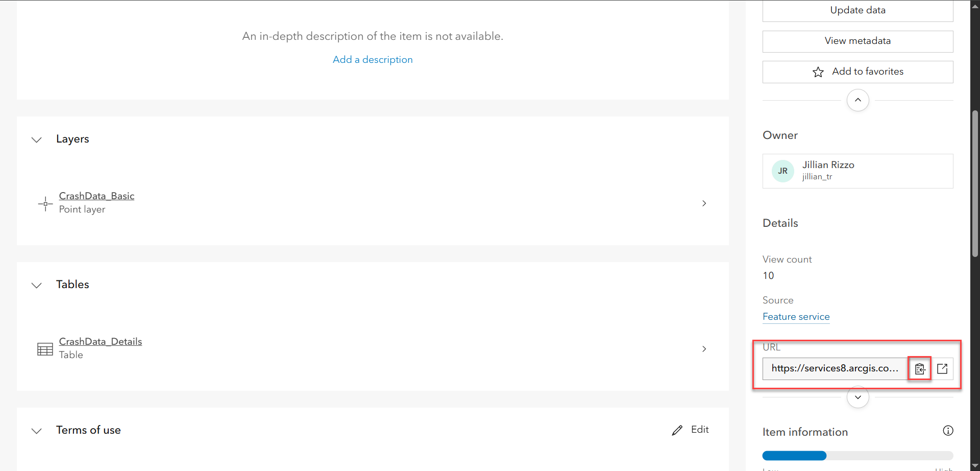Open the Feature service source link
980x471 pixels.
coord(796,317)
